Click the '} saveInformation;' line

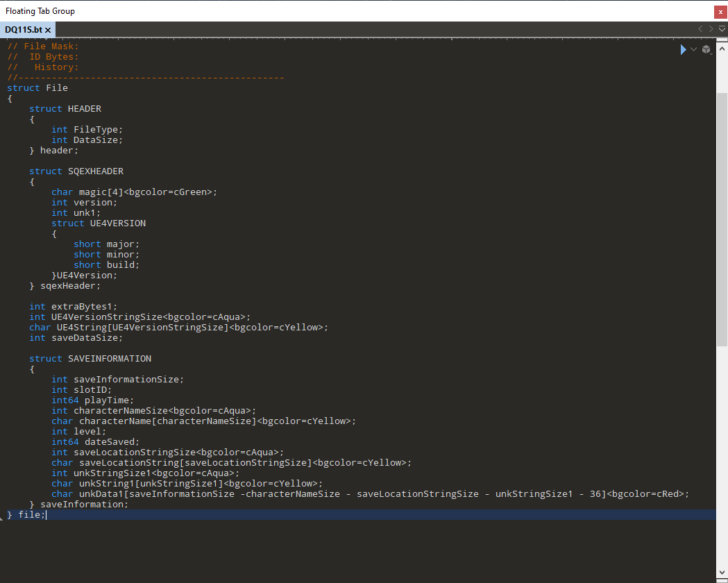[78, 504]
